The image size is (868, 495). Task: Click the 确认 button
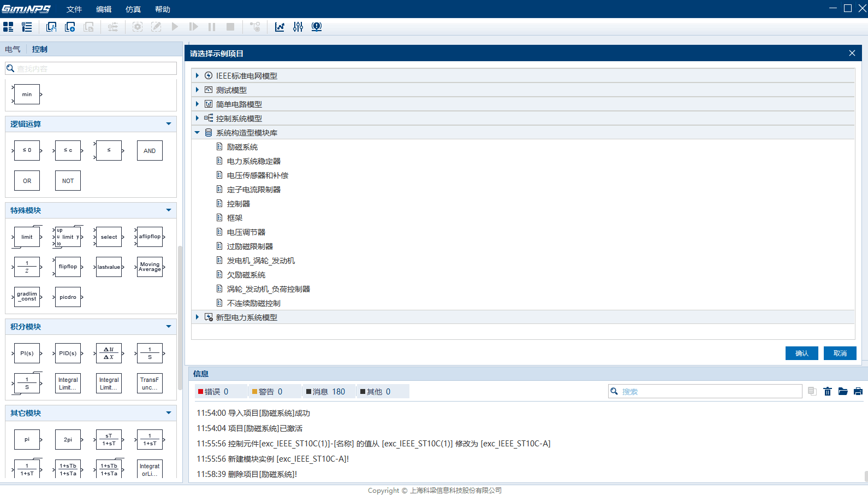801,353
